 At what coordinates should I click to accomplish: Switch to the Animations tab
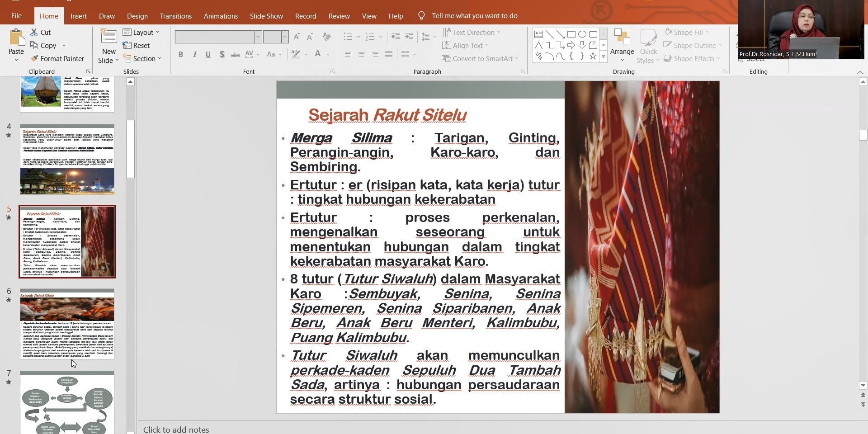[x=221, y=16]
